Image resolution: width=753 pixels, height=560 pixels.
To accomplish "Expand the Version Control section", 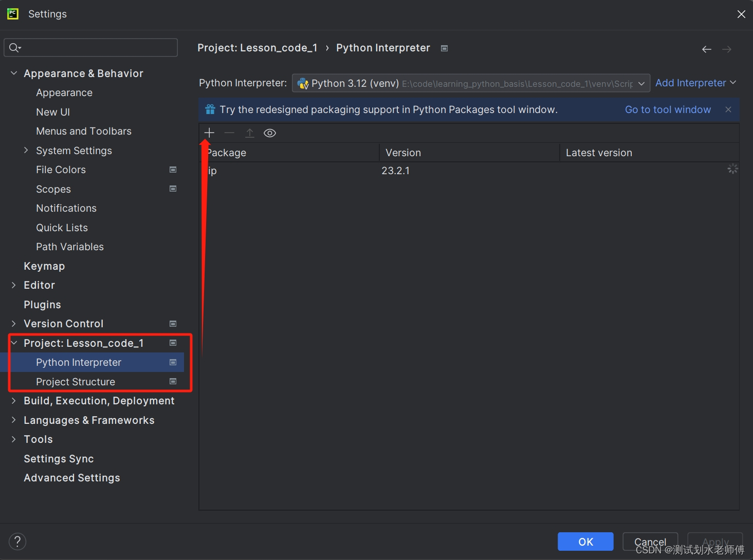I will pos(14,324).
